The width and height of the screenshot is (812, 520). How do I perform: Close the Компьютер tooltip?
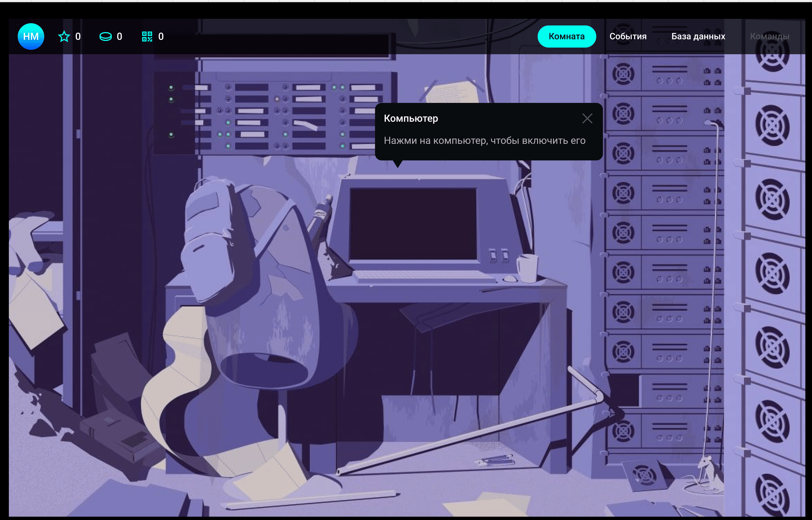click(x=587, y=118)
